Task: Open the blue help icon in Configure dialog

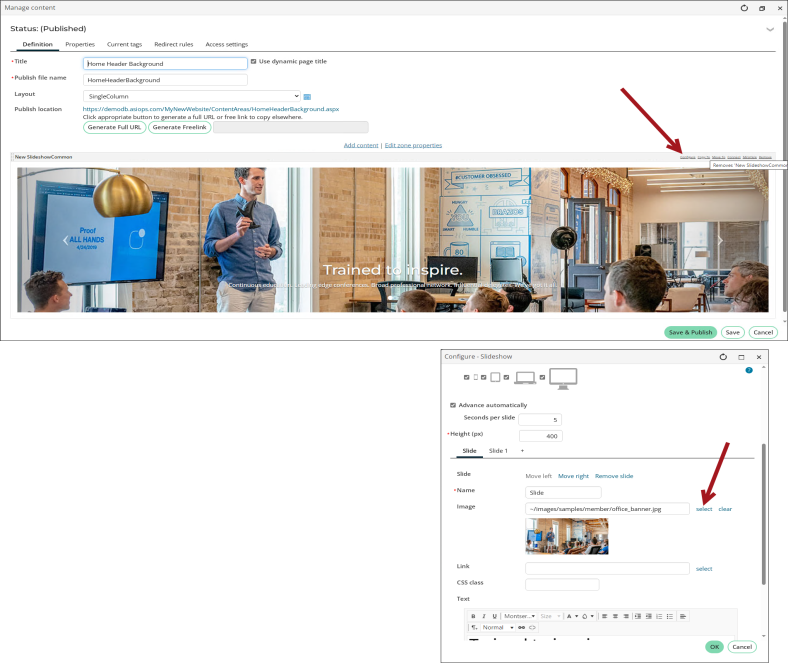Action: (x=749, y=370)
